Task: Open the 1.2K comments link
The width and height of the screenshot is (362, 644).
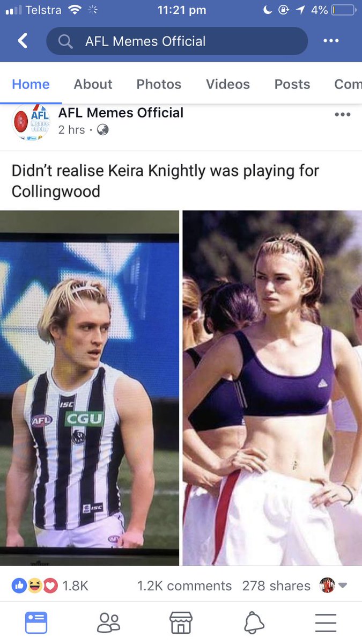Action: [x=184, y=586]
